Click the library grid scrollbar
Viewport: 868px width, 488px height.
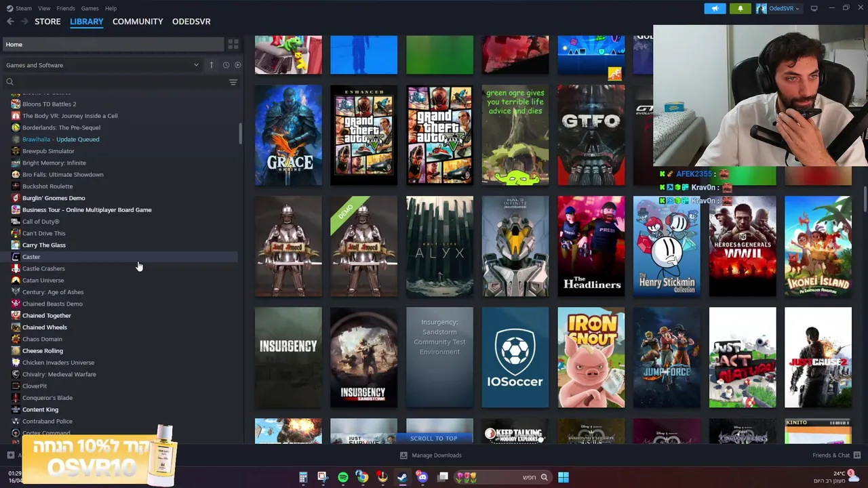click(864, 200)
